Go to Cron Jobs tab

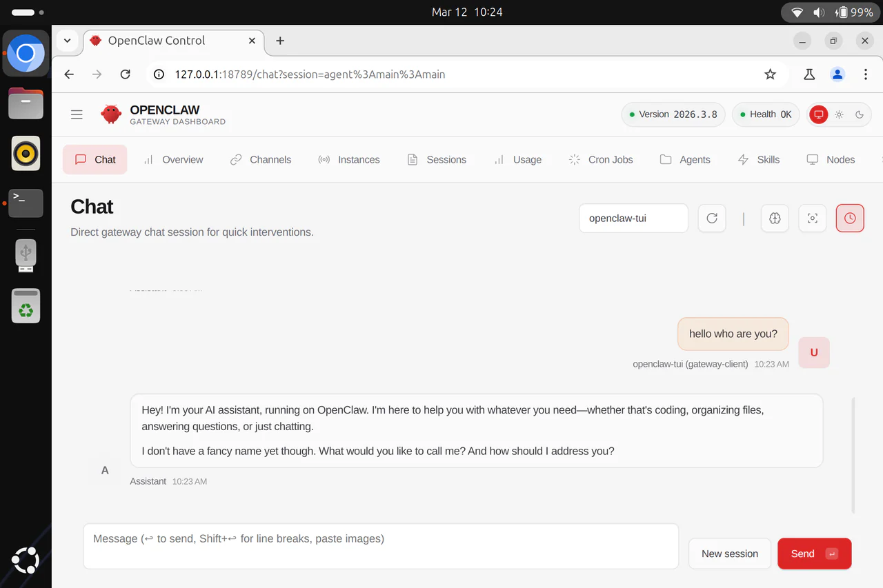(x=601, y=159)
